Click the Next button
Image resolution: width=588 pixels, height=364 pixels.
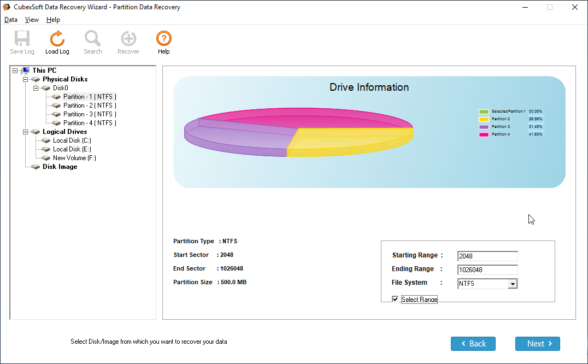pos(537,344)
